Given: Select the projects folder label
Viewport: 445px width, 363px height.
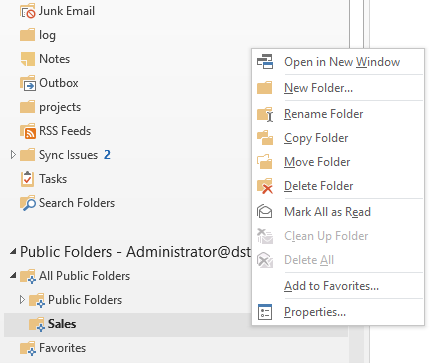Looking at the screenshot, I should pos(60,107).
